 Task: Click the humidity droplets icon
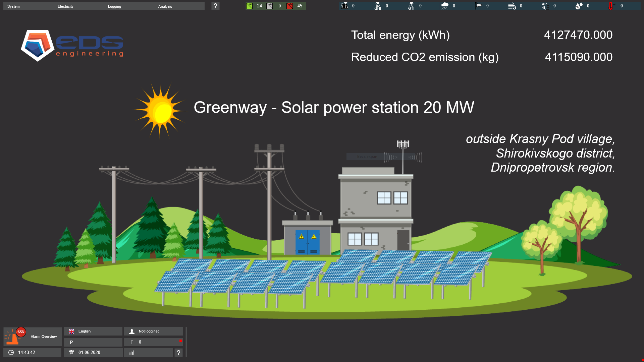(579, 6)
